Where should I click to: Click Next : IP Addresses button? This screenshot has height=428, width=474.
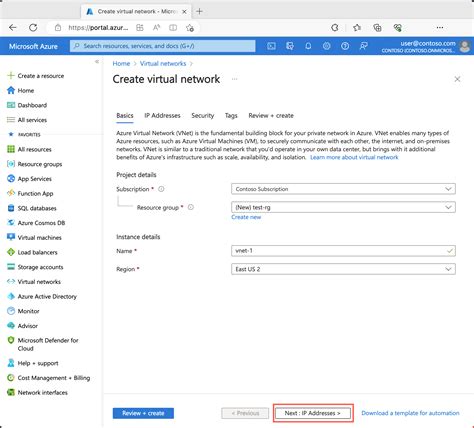tap(313, 413)
